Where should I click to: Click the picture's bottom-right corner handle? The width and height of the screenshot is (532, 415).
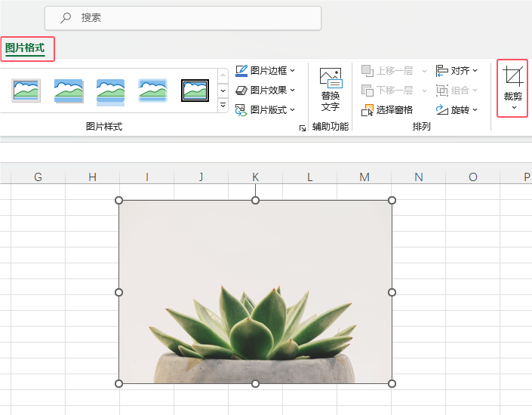point(392,383)
